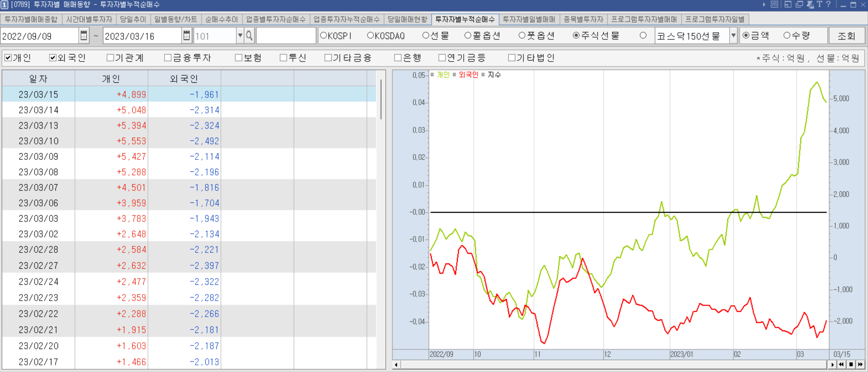Screen dimensions: 868x372
Task: Check the 금융투자 checkbox
Action: [168, 58]
